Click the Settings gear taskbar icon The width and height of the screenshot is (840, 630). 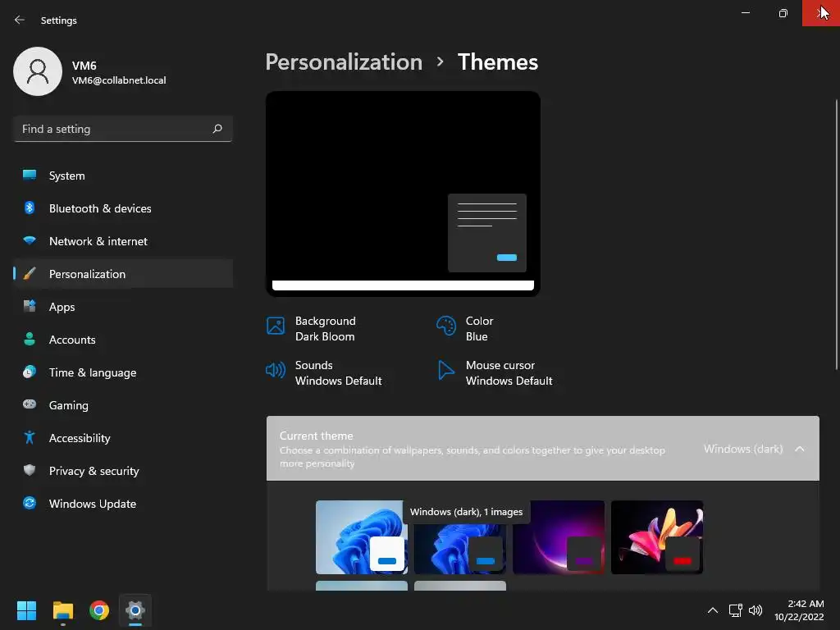coord(135,610)
